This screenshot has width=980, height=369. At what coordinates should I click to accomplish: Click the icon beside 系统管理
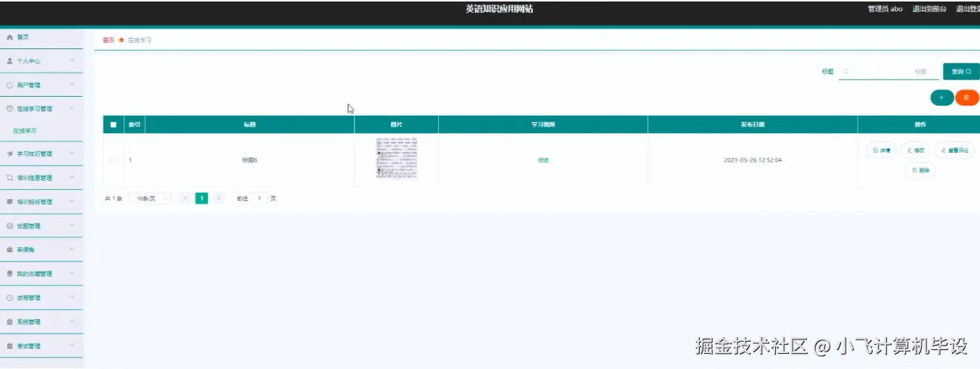click(10, 322)
